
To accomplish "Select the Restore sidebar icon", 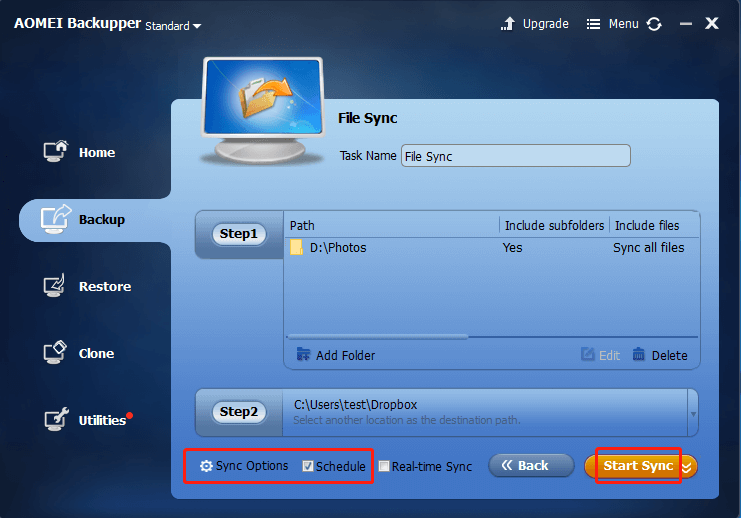I will pos(55,285).
